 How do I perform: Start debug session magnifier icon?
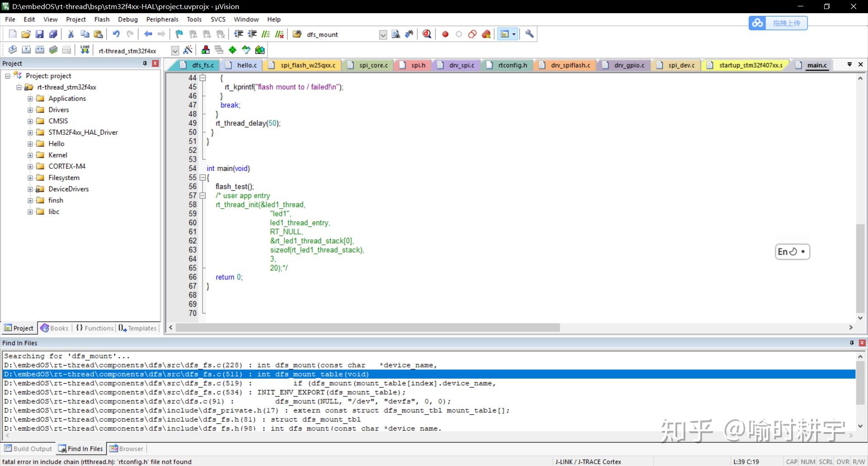click(427, 34)
